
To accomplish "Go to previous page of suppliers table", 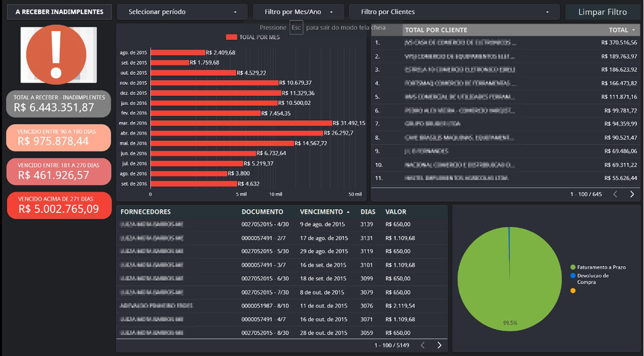I will tap(423, 345).
